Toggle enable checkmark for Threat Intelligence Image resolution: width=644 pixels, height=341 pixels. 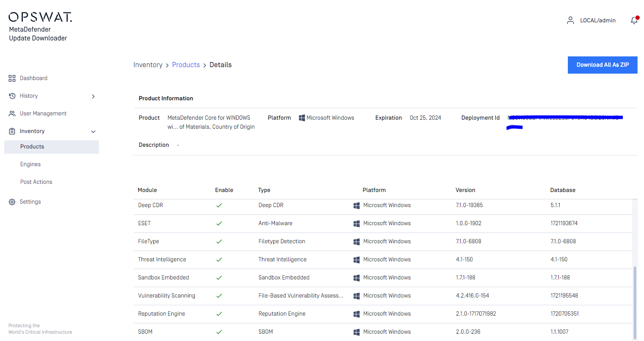click(219, 260)
